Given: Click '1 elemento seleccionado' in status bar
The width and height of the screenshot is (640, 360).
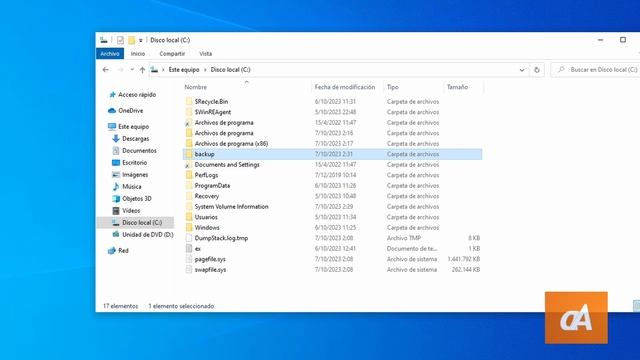Looking at the screenshot, I should point(181,306).
